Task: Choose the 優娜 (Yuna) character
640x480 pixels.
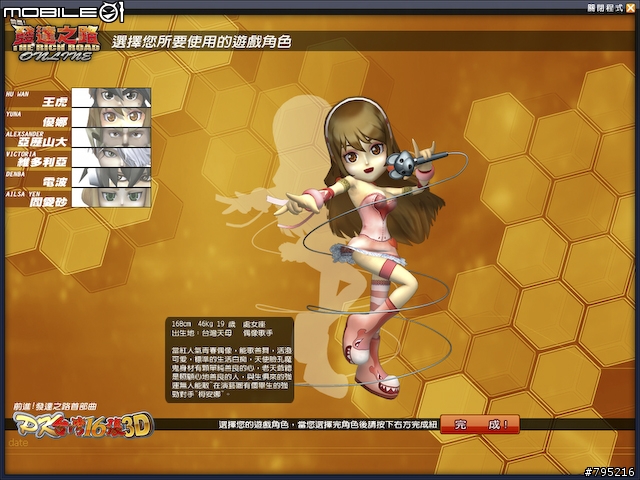Action: click(x=111, y=118)
